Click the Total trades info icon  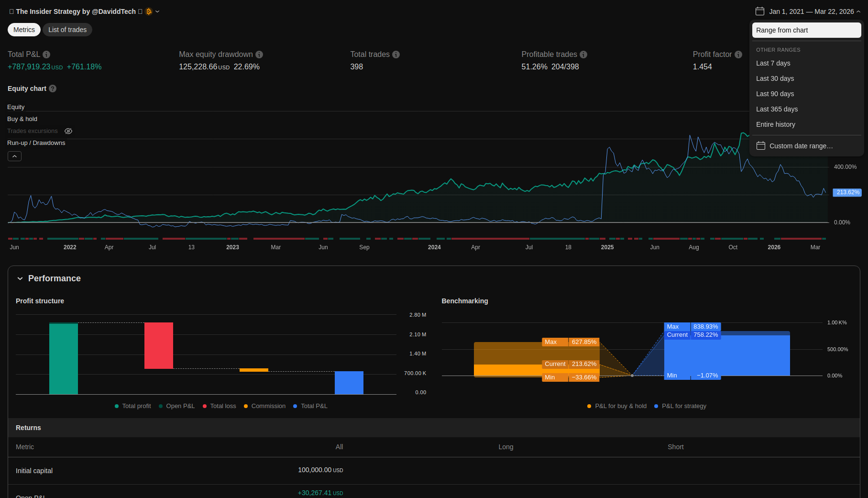click(396, 55)
